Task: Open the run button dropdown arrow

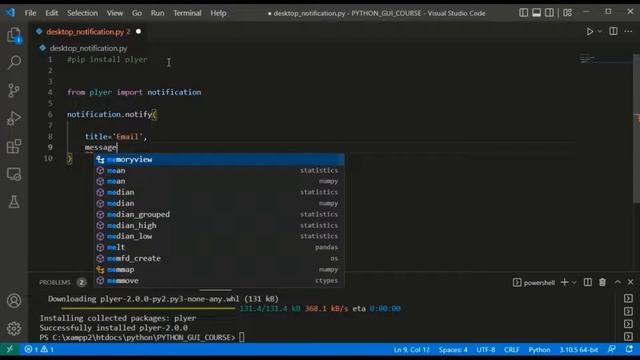Action: pyautogui.click(x=600, y=31)
